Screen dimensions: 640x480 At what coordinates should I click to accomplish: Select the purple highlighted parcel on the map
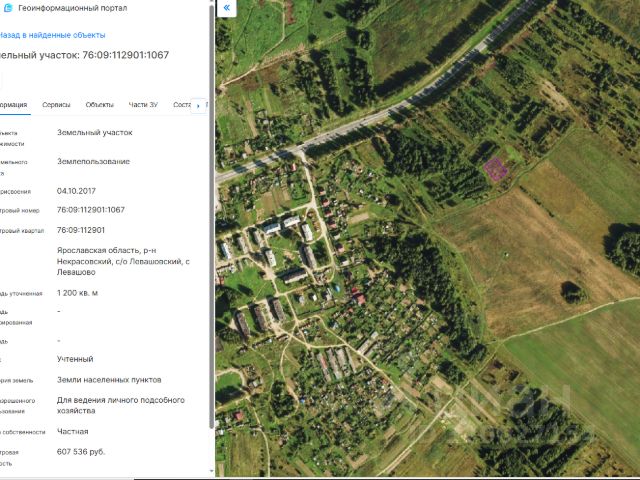[x=495, y=169]
